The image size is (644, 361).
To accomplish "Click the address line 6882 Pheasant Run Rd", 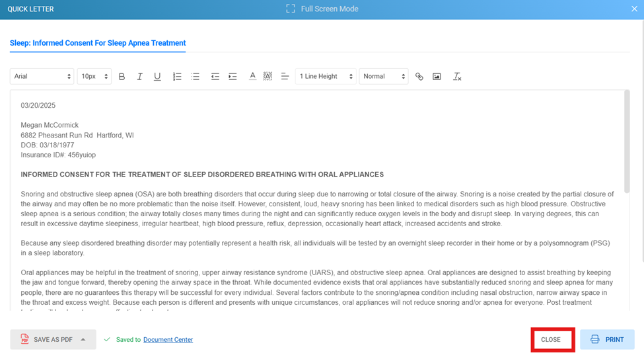I will (77, 136).
